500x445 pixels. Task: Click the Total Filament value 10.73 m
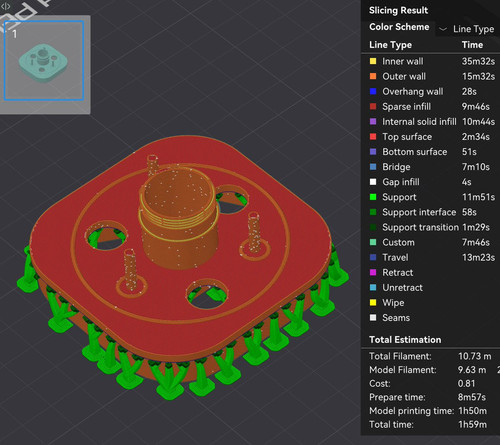point(475,356)
